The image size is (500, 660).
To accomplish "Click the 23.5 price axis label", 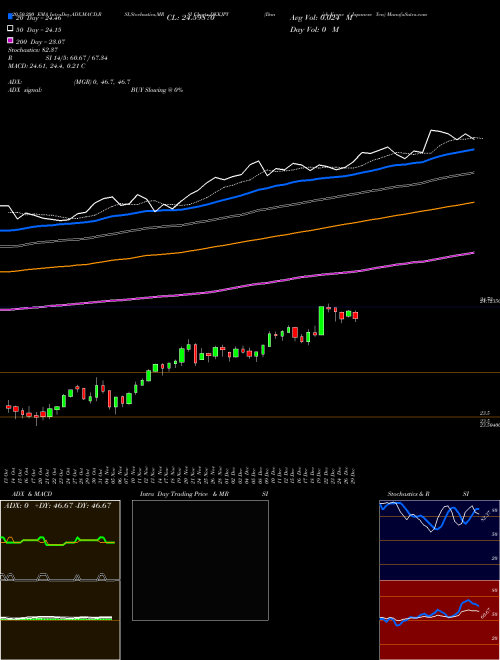I will (485, 413).
